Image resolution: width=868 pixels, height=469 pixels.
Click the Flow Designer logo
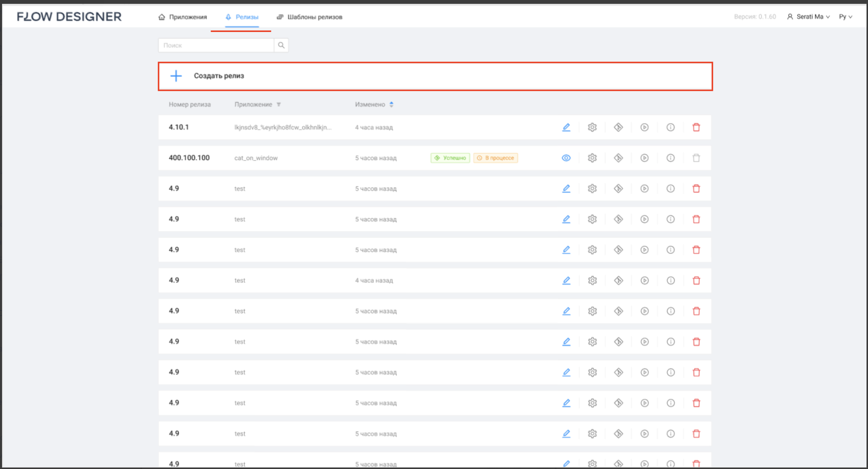tap(69, 17)
